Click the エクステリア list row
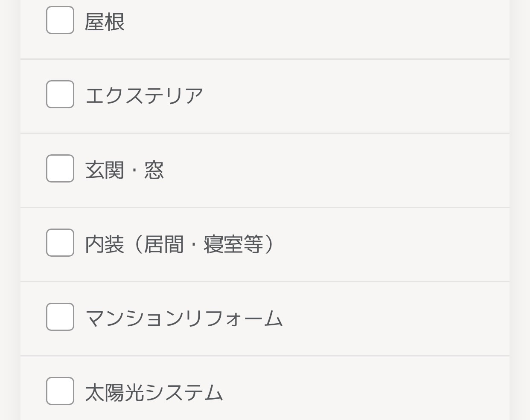Image resolution: width=530 pixels, height=420 pixels. pos(265,96)
